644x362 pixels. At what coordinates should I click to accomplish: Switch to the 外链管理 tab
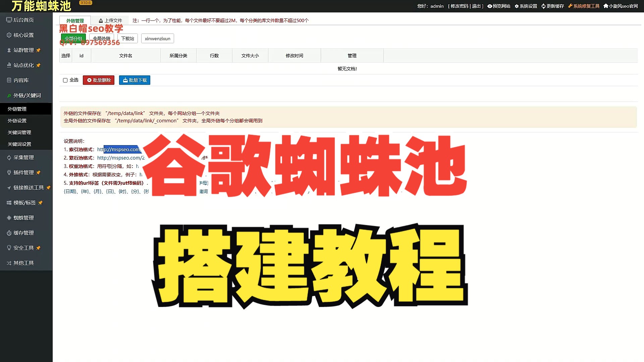75,20
